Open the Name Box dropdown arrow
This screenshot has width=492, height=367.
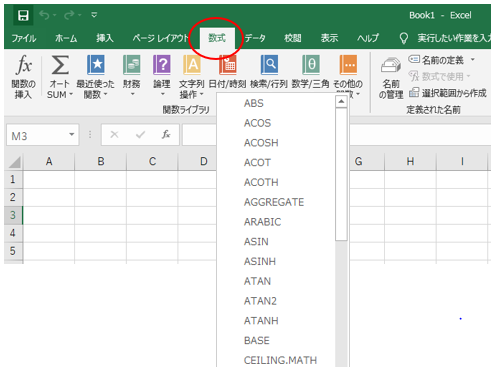point(72,134)
